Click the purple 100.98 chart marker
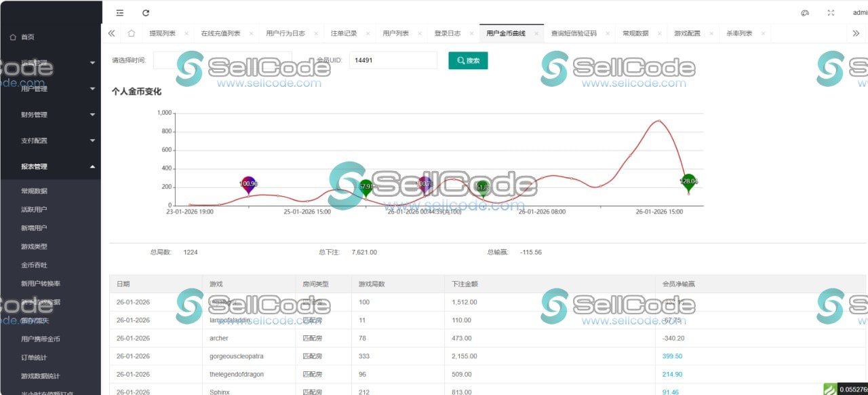Image resolution: width=868 pixels, height=395 pixels. [249, 184]
